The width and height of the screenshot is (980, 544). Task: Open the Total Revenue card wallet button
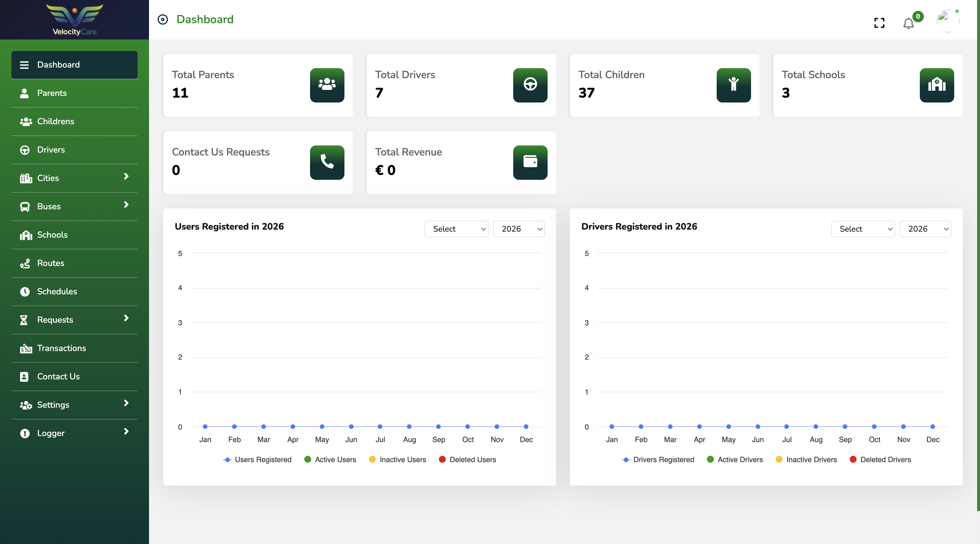click(530, 163)
